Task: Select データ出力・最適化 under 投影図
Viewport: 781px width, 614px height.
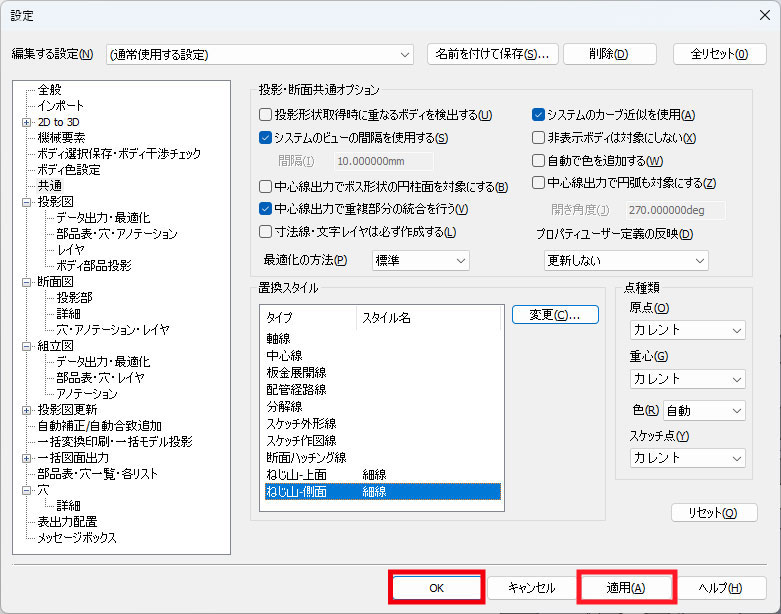Action: coord(103,218)
